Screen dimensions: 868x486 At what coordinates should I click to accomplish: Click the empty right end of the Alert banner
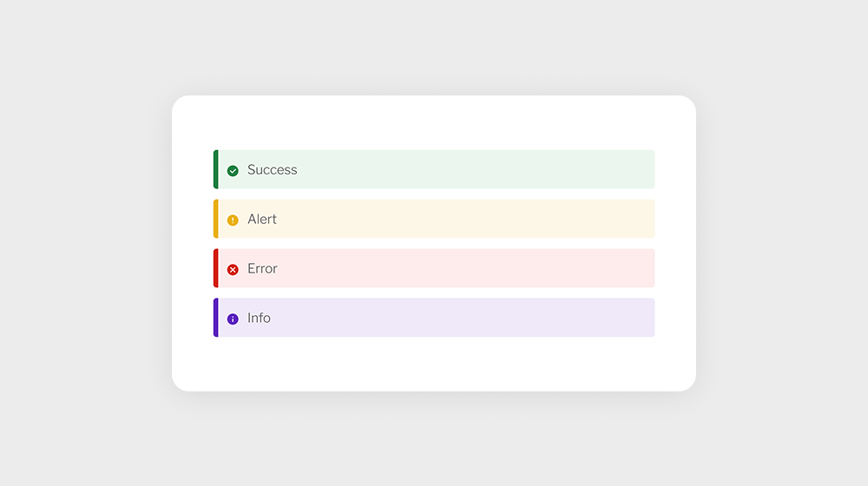(608, 219)
